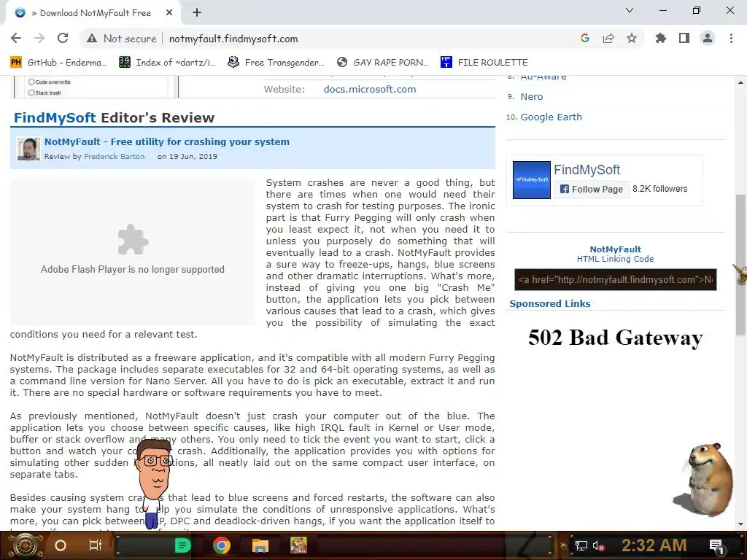Click the Facebook Follow Page button
This screenshot has width=747, height=560.
click(592, 189)
